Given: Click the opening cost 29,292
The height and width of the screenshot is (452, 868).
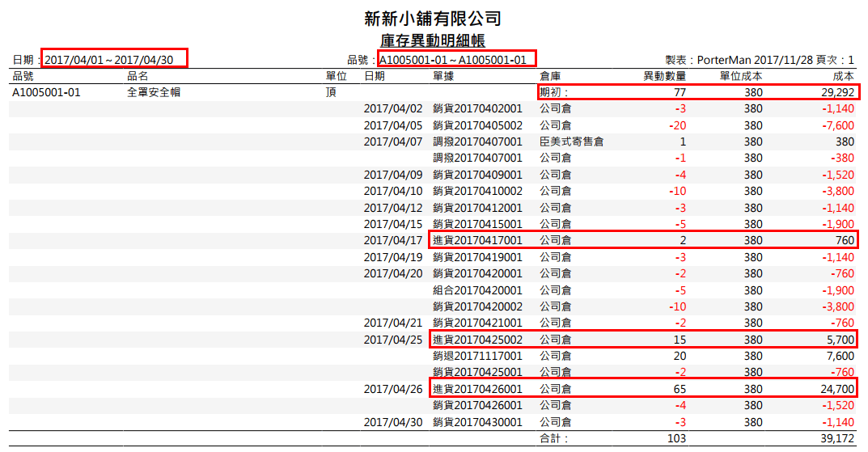Looking at the screenshot, I should tap(837, 92).
